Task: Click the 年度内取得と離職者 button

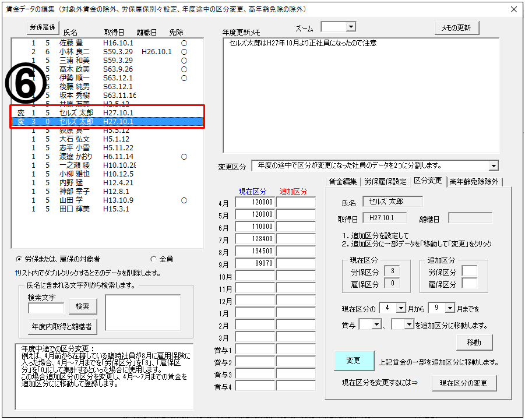Action: (63, 327)
